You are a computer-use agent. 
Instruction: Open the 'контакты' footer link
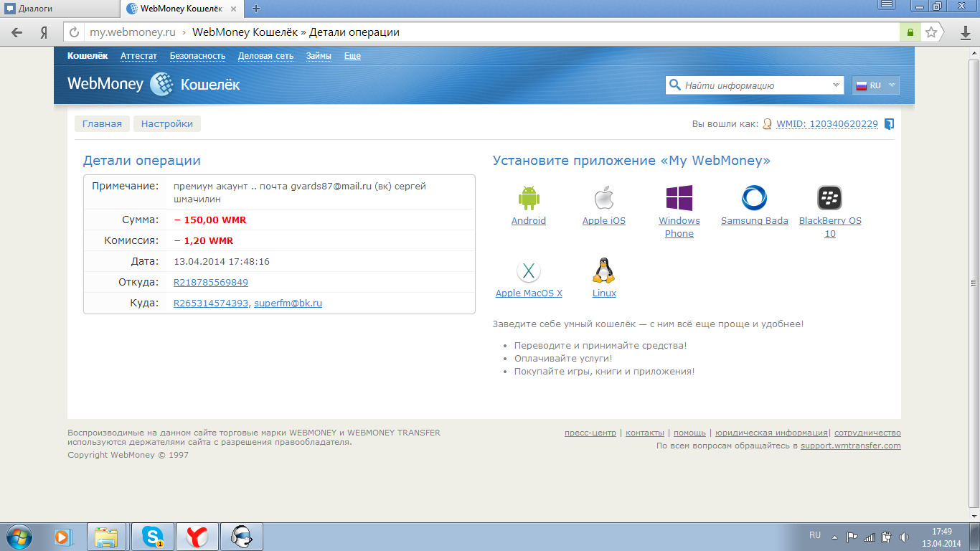(645, 433)
